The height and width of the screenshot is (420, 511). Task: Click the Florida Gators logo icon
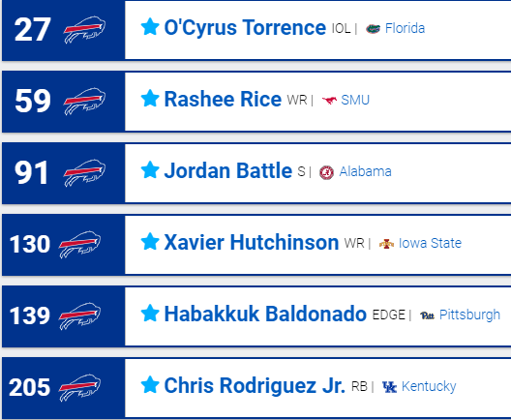click(x=373, y=29)
